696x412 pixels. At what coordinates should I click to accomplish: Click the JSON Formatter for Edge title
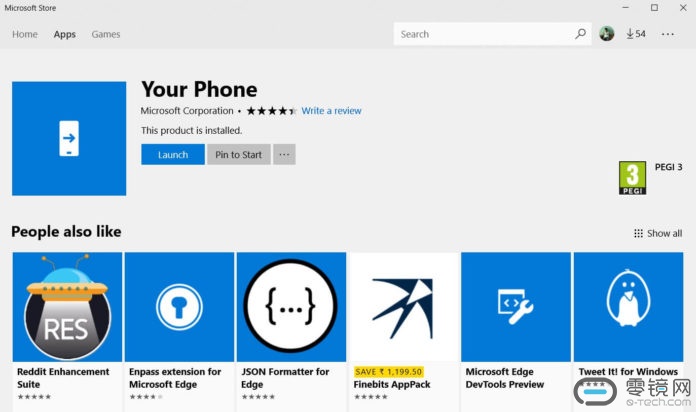pyautogui.click(x=285, y=378)
